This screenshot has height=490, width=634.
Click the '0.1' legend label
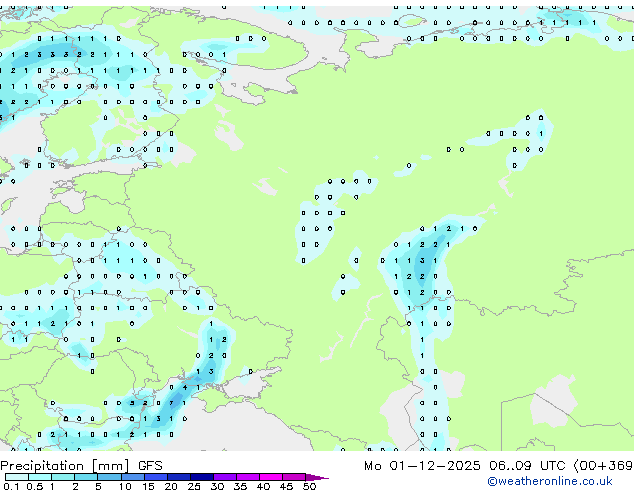click(x=11, y=486)
